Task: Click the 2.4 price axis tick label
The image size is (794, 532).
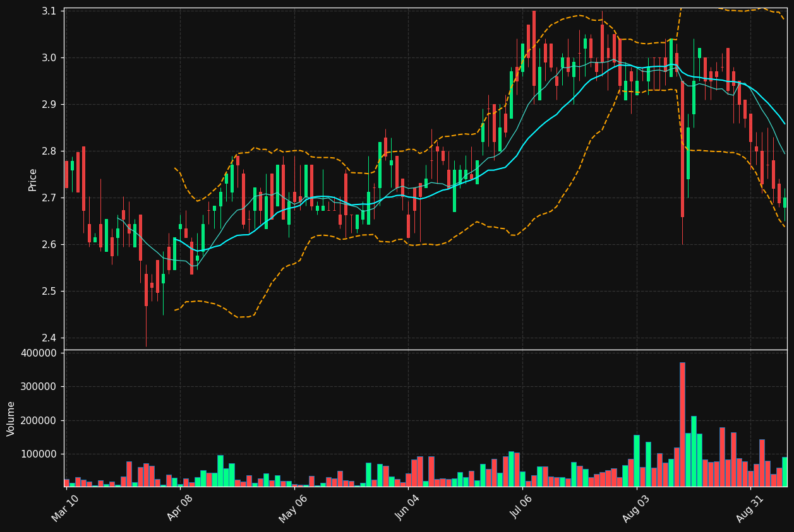Action: (x=50, y=338)
